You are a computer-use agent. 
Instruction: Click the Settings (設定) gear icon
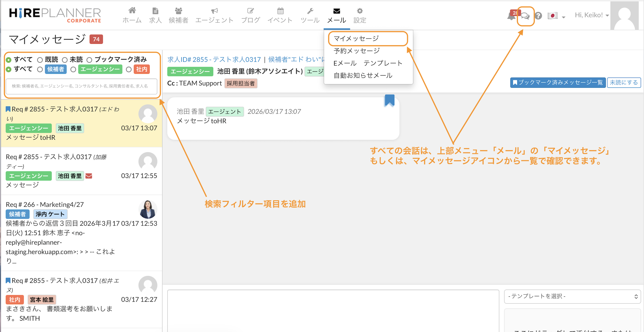tap(360, 11)
